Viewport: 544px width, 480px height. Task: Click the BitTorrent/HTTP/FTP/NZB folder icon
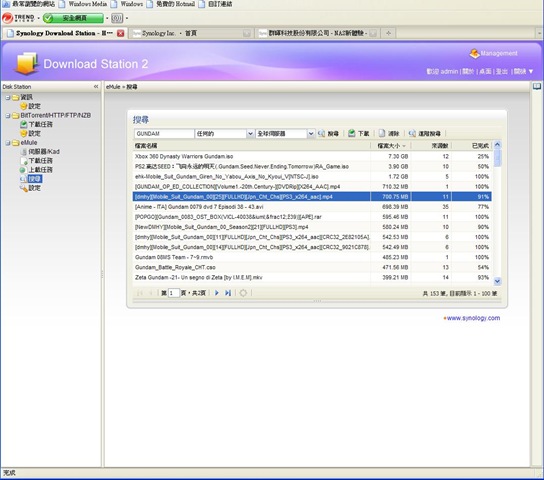pyautogui.click(x=16, y=115)
